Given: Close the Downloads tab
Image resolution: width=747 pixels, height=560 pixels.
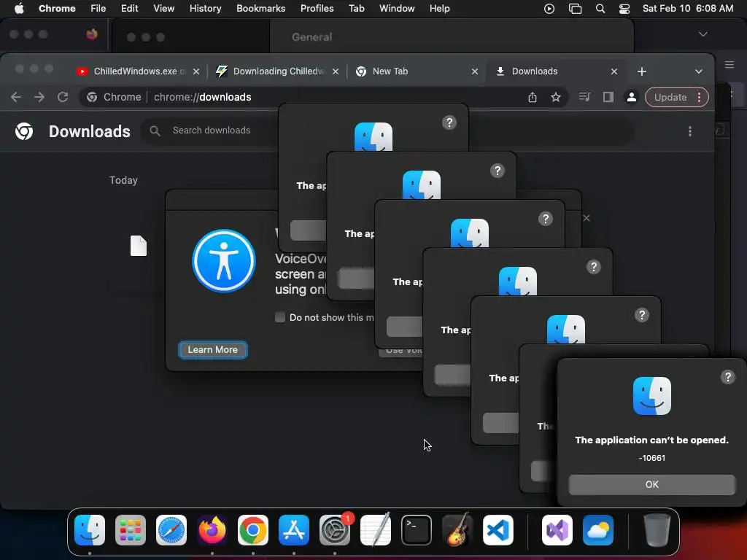Looking at the screenshot, I should [614, 71].
